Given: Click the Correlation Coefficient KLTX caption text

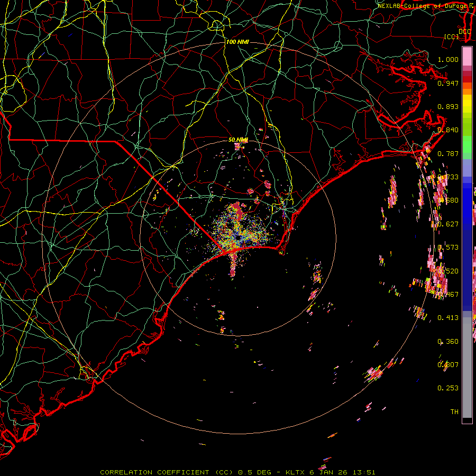Looking at the screenshot, I should coord(237,472).
